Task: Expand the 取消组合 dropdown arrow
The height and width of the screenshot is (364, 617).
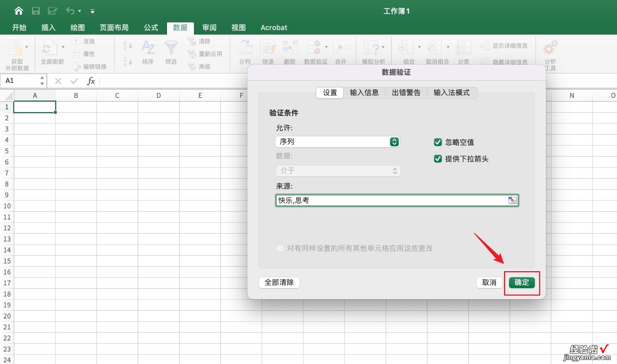Action: click(448, 47)
